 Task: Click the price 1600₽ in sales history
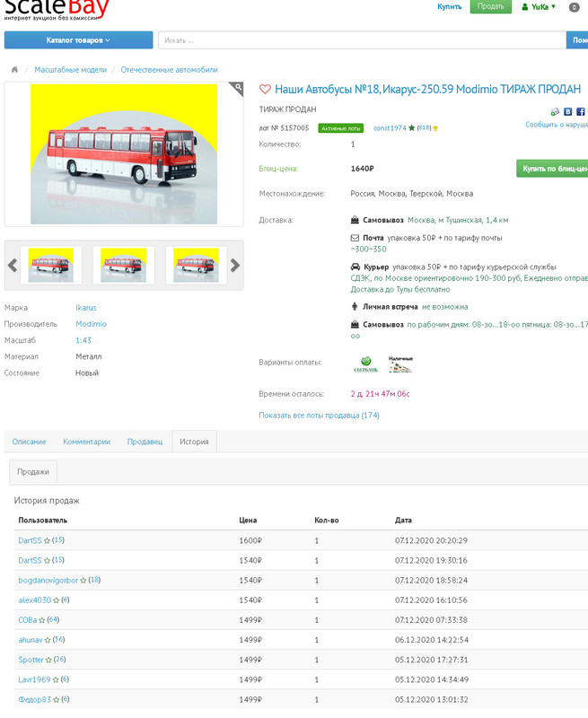pyautogui.click(x=250, y=541)
